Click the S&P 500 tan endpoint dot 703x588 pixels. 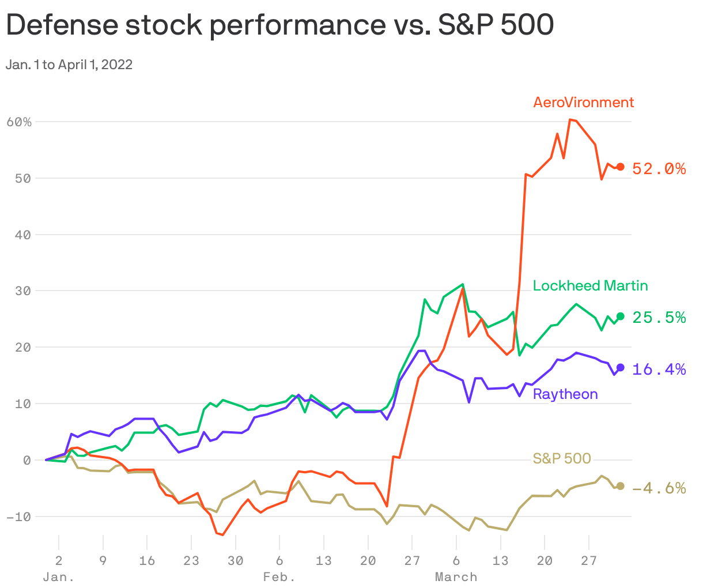[620, 486]
